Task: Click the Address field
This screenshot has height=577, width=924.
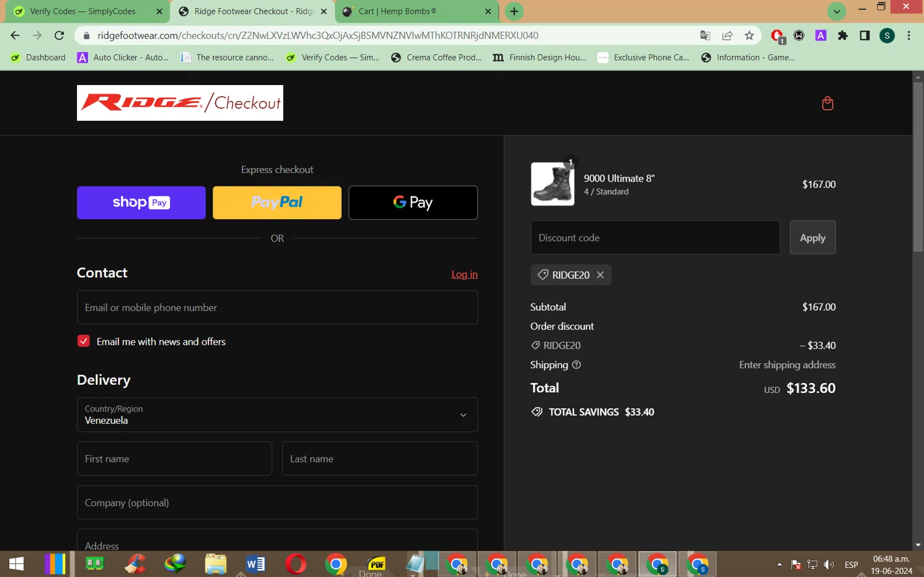Action: pos(277,541)
